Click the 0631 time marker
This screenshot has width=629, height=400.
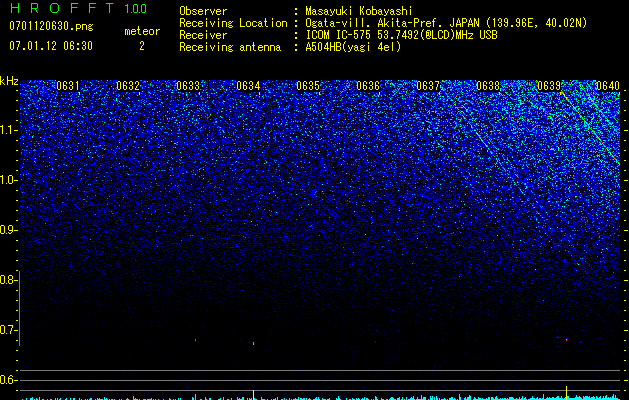click(68, 86)
